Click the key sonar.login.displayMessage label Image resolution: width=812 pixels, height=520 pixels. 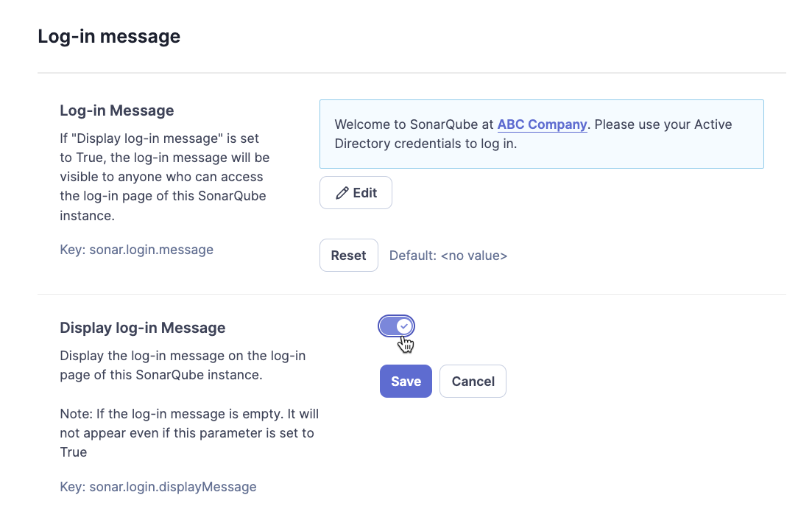pyautogui.click(x=158, y=486)
